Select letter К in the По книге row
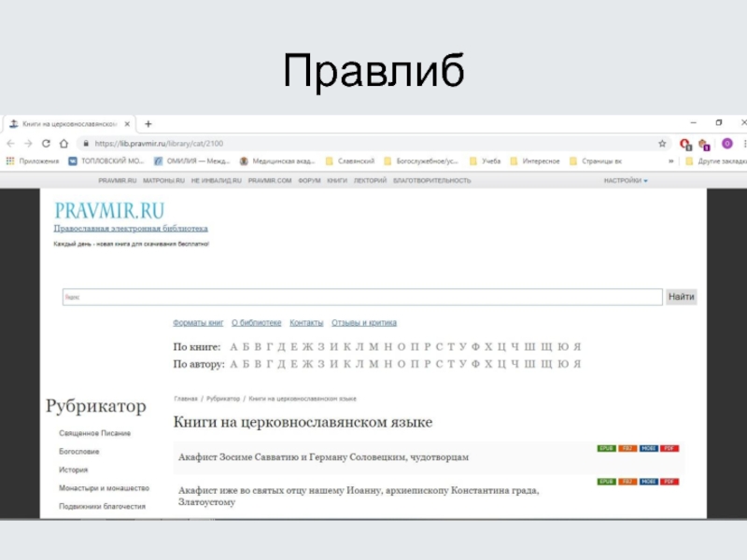 pyautogui.click(x=347, y=347)
